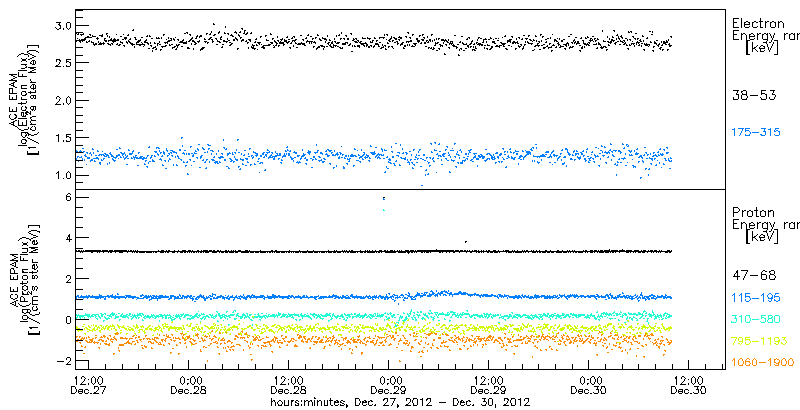Click the 2.0 tick on electron y-axis

(x=61, y=100)
